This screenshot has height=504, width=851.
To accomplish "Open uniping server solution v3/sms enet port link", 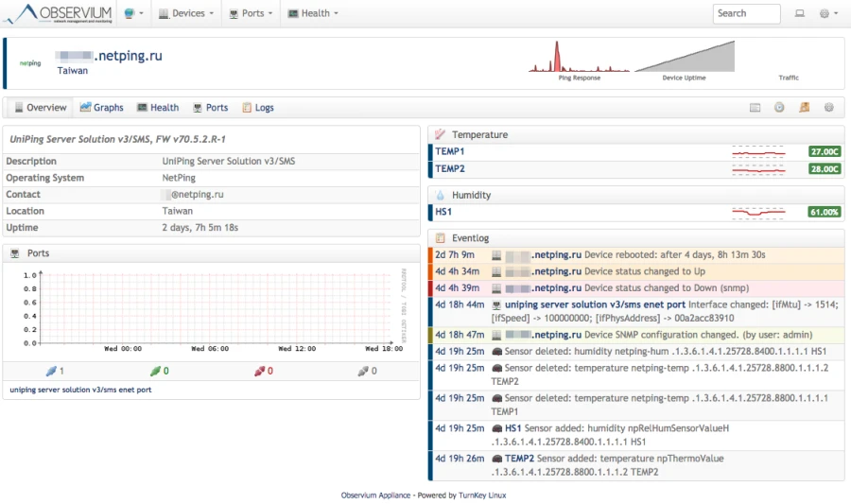I will (80, 390).
